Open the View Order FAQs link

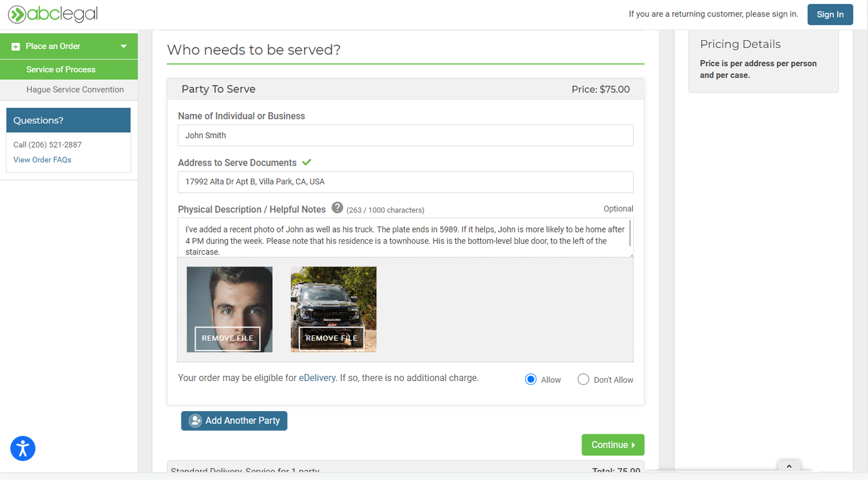(42, 160)
